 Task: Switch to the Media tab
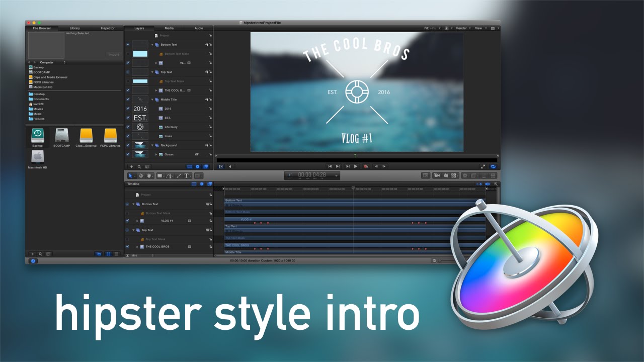click(x=169, y=28)
